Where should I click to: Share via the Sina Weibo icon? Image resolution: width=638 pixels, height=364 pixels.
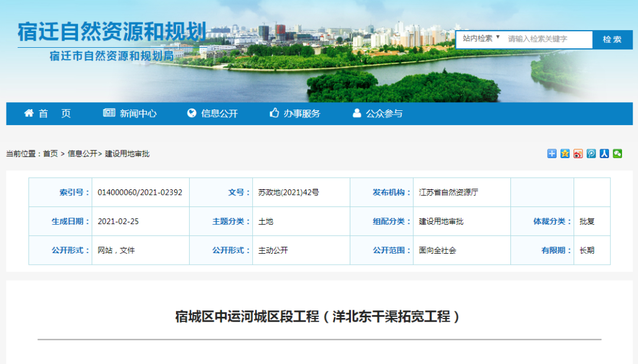[578, 153]
